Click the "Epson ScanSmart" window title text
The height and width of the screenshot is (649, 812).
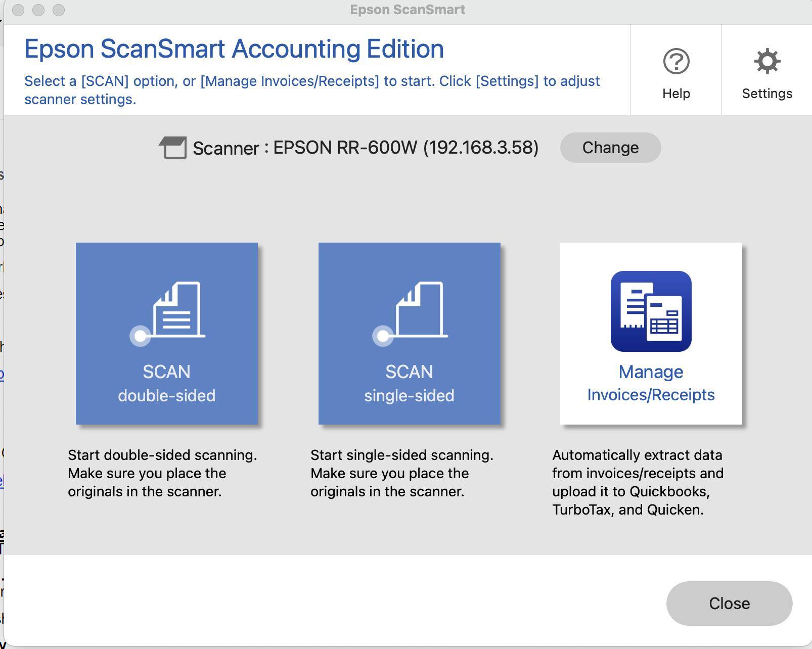tap(408, 10)
